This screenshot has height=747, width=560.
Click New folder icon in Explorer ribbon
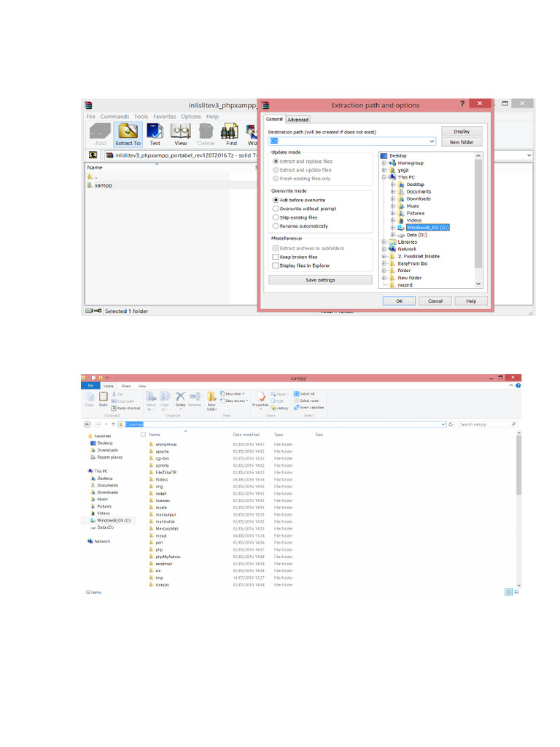pyautogui.click(x=211, y=400)
